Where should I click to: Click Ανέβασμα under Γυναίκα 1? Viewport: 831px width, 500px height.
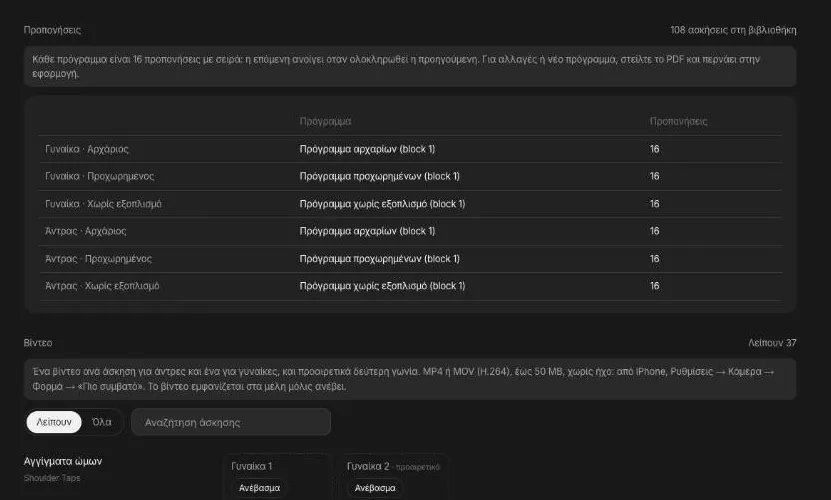[x=259, y=488]
